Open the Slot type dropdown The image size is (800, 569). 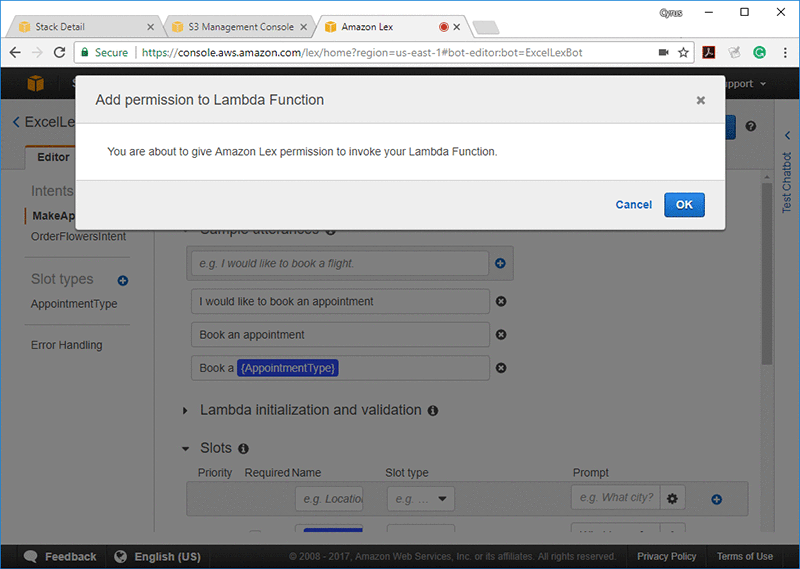pyautogui.click(x=420, y=499)
